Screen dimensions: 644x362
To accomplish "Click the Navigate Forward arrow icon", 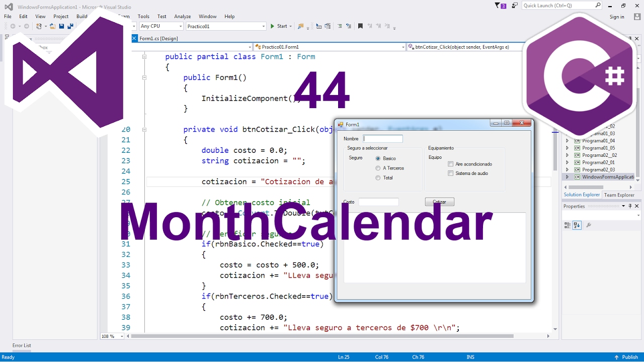I will 26,26.
